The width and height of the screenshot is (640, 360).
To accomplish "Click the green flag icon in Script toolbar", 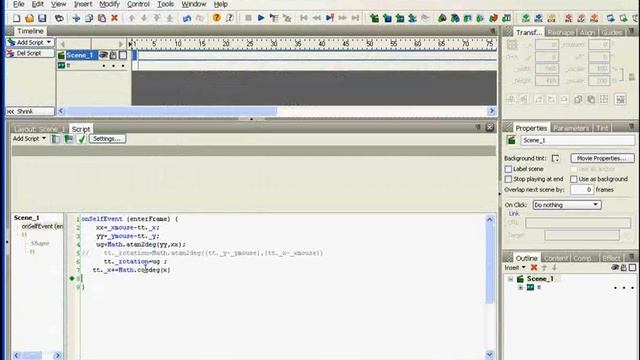I will pyautogui.click(x=69, y=139).
